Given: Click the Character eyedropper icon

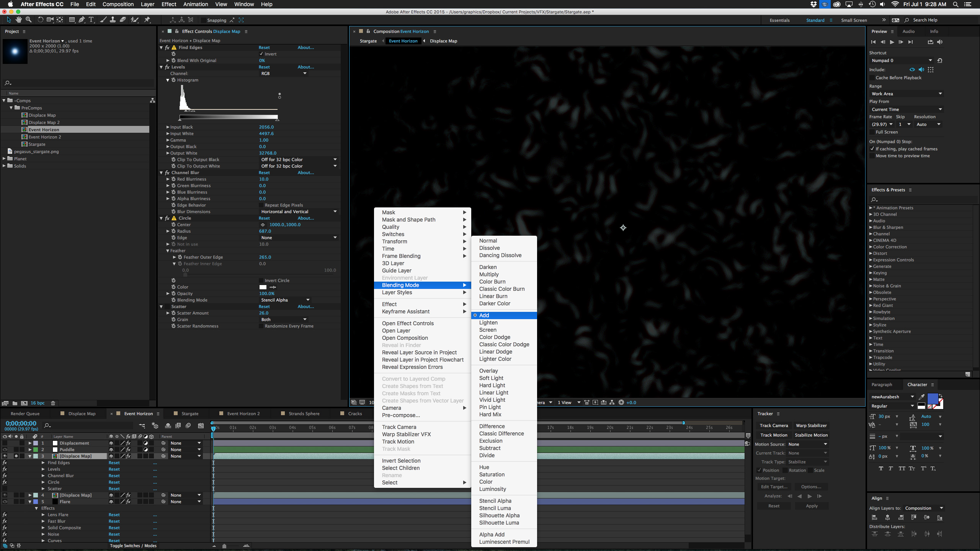Looking at the screenshot, I should [x=922, y=397].
